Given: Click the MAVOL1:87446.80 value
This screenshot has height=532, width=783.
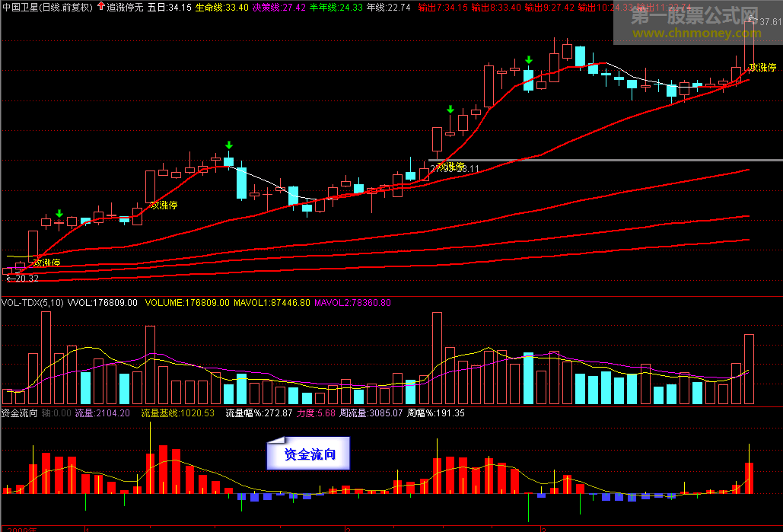Looking at the screenshot, I should coord(272,303).
